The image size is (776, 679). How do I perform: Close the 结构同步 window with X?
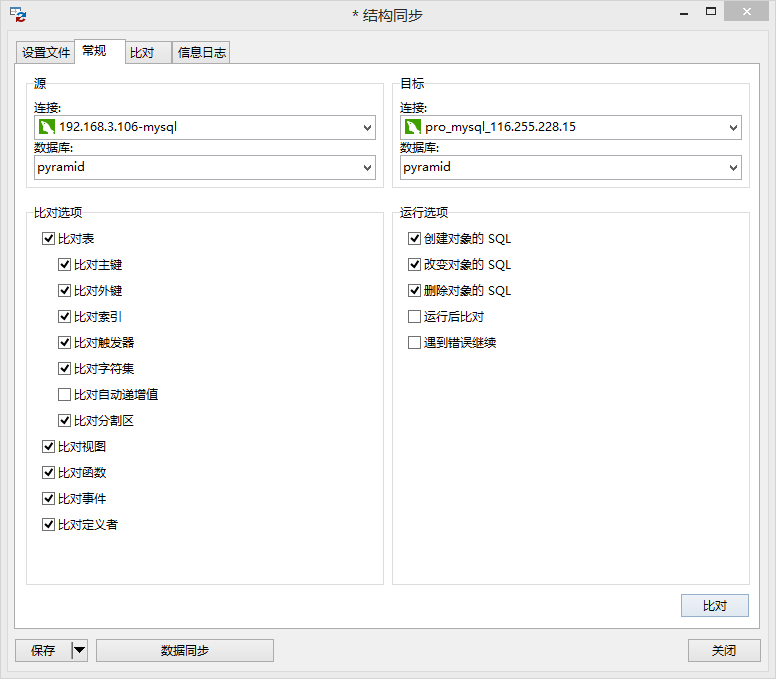[746, 12]
